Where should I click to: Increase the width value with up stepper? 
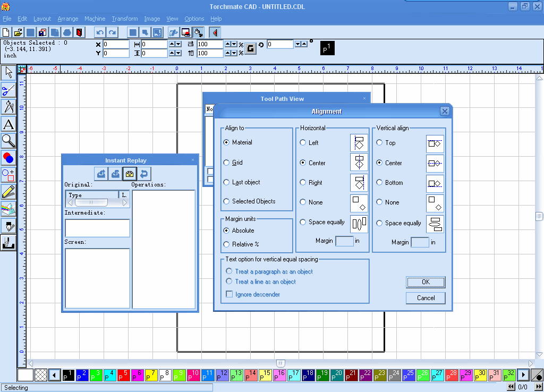point(172,44)
